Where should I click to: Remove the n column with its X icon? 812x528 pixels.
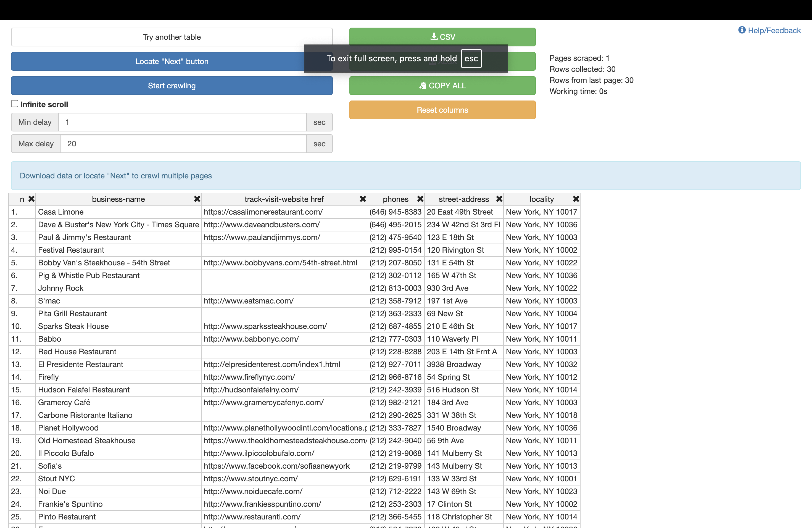coord(31,199)
